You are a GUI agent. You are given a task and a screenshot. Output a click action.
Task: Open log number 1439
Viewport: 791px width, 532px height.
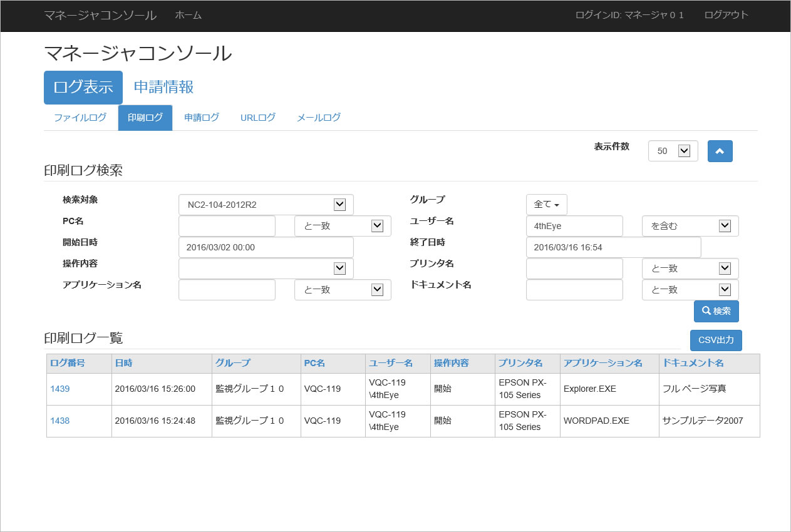click(x=60, y=389)
